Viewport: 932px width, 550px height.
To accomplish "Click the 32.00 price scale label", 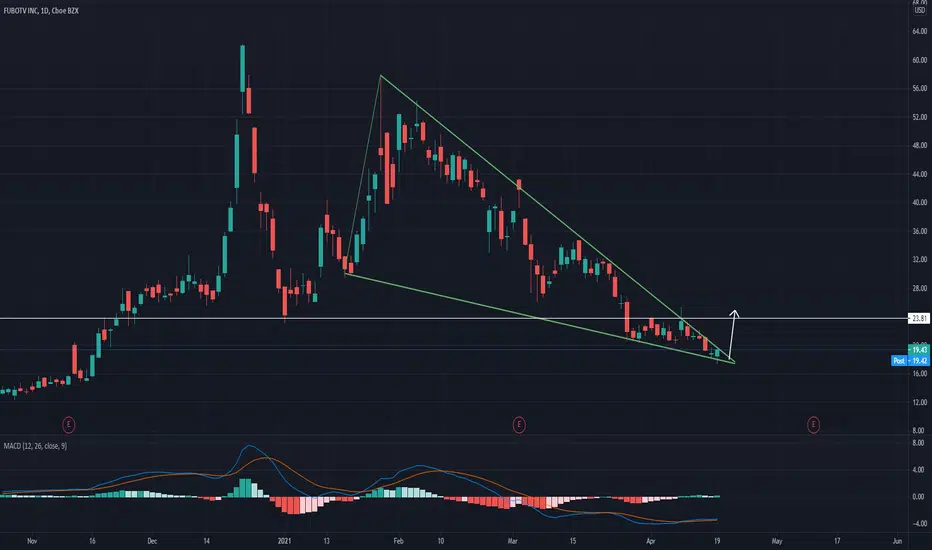I will point(920,260).
